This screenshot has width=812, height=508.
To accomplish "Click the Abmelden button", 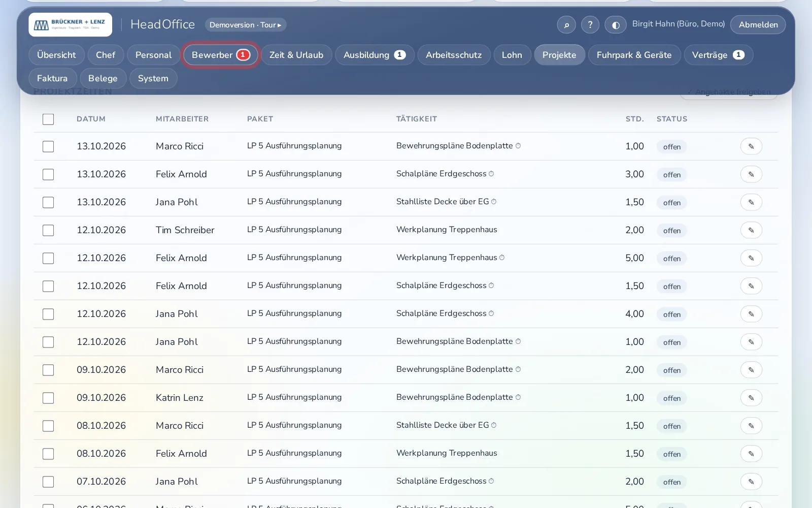I will 758,25.
